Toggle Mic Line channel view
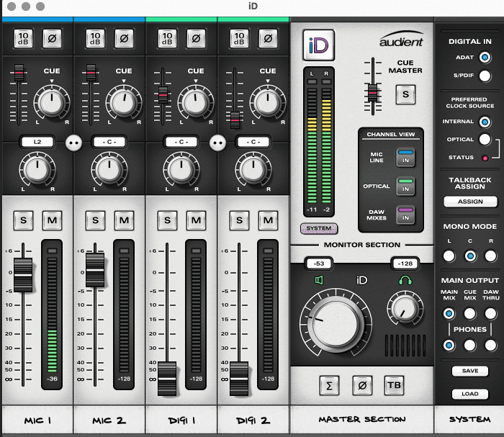Image resolution: width=504 pixels, height=437 pixels. [x=405, y=157]
